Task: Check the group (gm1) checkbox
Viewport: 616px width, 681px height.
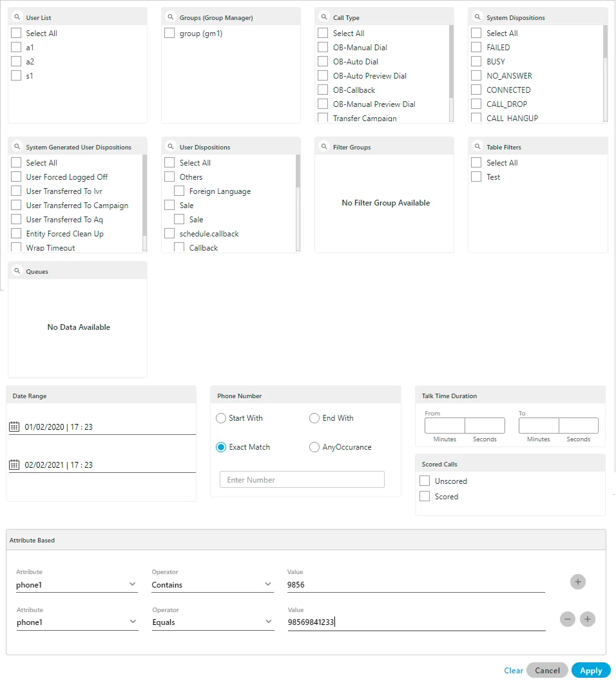Action: click(x=169, y=33)
